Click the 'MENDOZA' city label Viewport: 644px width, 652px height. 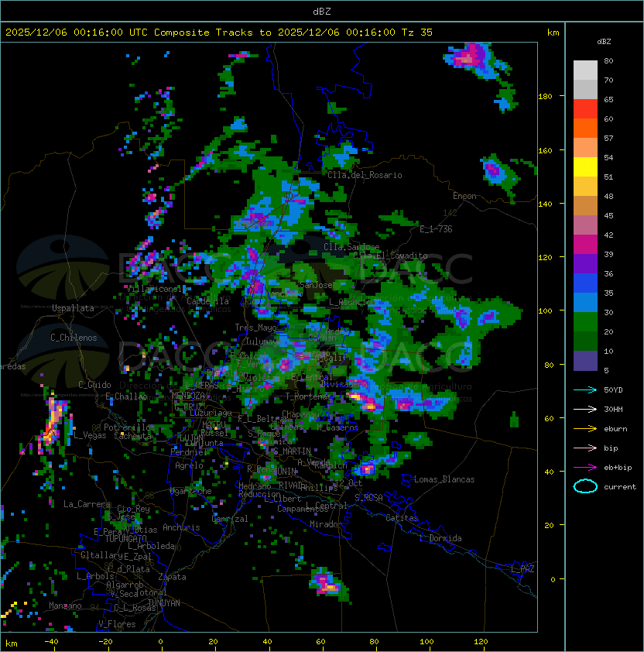188,395
